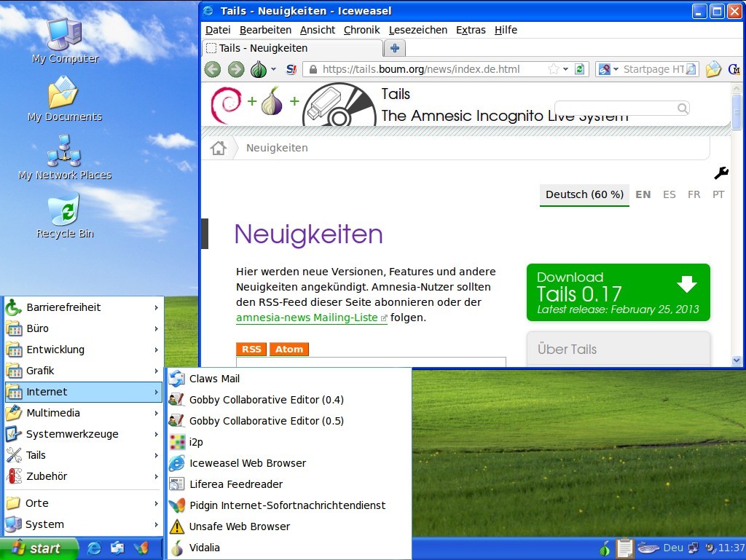Open the Bearbeiten menu
Viewport: 746px width, 560px height.
tap(265, 30)
